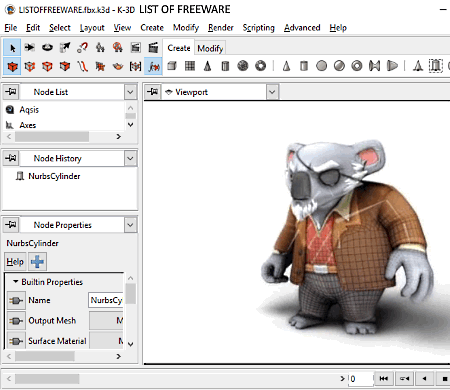Toggle pin on Node Properties panel

click(x=11, y=225)
